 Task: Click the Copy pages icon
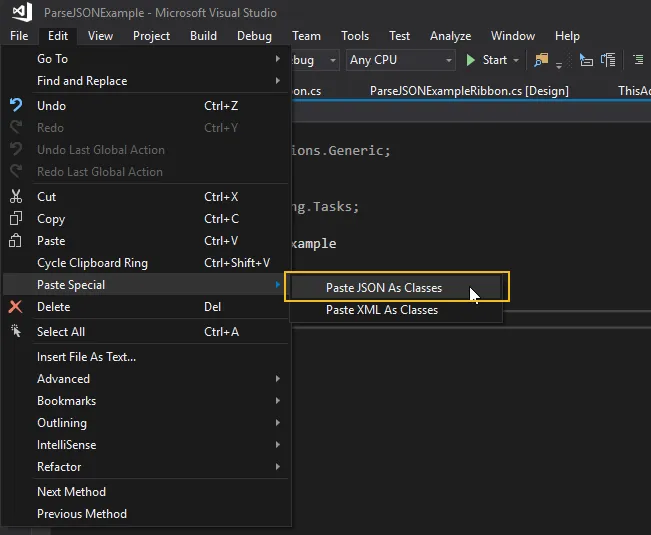(16, 218)
